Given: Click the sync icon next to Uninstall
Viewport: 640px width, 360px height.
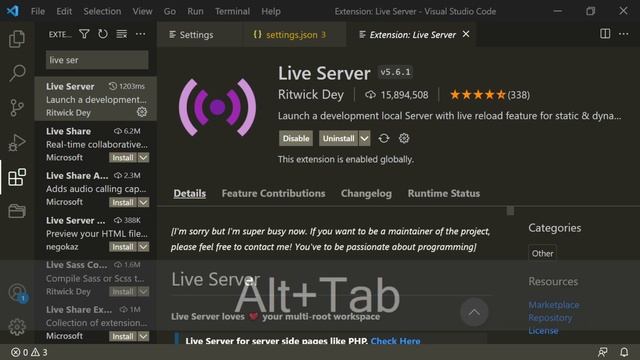Looking at the screenshot, I should [x=384, y=138].
